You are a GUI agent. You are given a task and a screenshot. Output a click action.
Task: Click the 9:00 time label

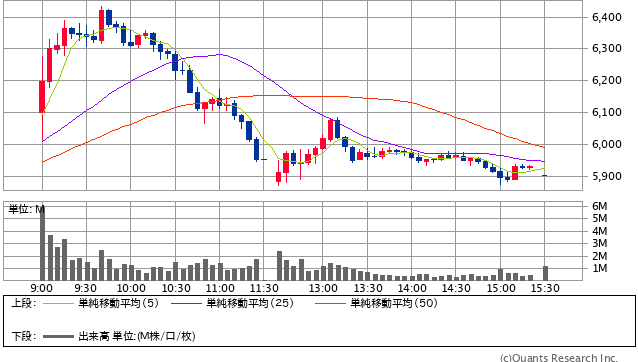(x=42, y=288)
